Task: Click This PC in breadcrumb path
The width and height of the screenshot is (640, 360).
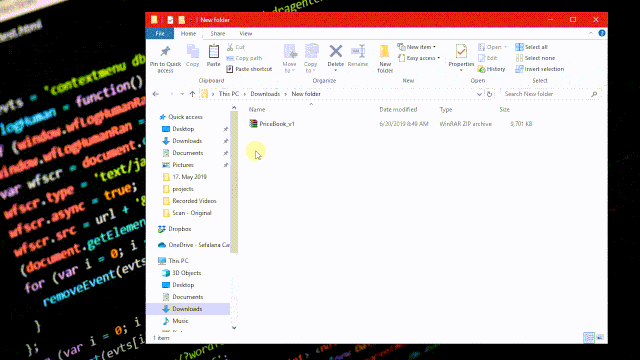Action: (x=229, y=94)
